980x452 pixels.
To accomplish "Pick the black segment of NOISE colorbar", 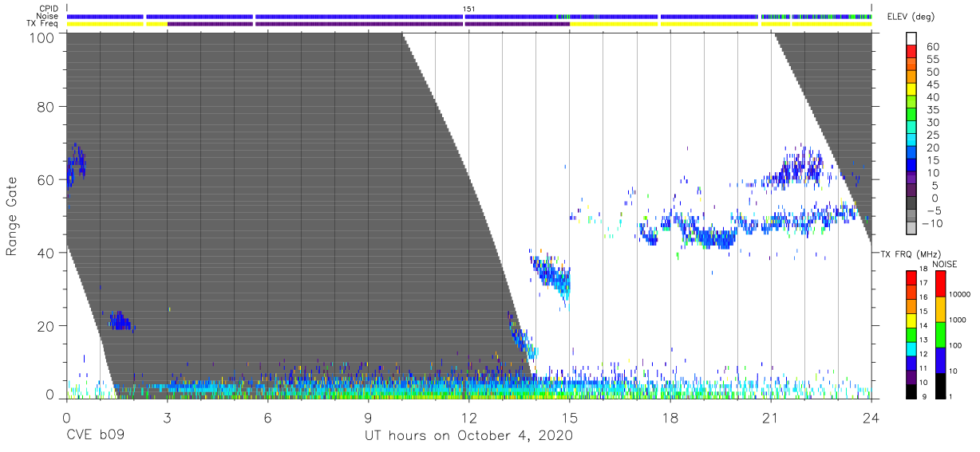I will (940, 385).
